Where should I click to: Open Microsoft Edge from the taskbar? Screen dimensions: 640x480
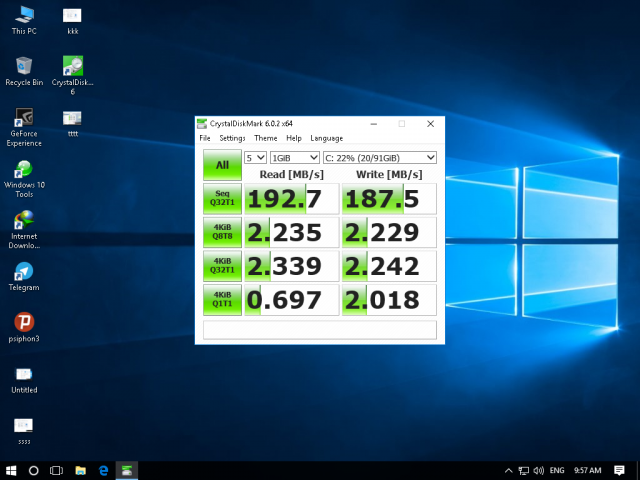click(103, 470)
